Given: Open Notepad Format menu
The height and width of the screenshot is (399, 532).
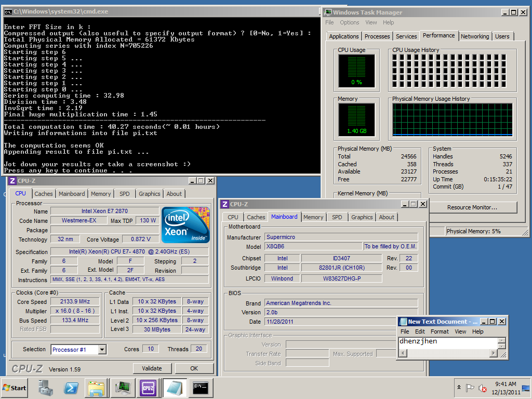Looking at the screenshot, I should pyautogui.click(x=440, y=331).
